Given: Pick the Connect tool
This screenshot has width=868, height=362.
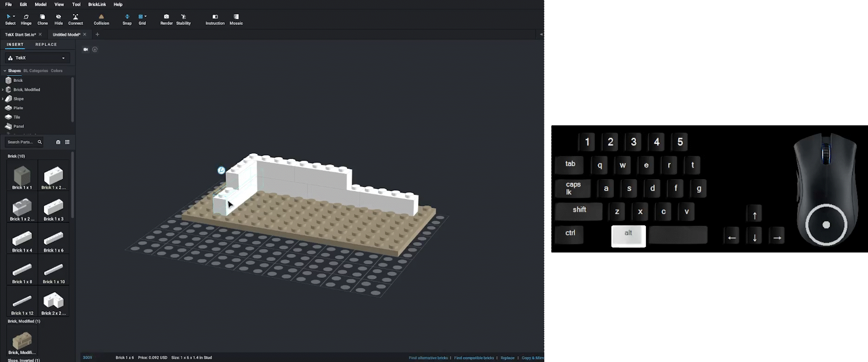Looking at the screenshot, I should (75, 19).
